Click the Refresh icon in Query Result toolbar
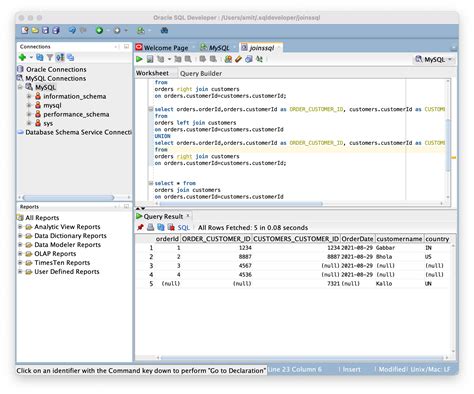 pyautogui.click(x=161, y=227)
